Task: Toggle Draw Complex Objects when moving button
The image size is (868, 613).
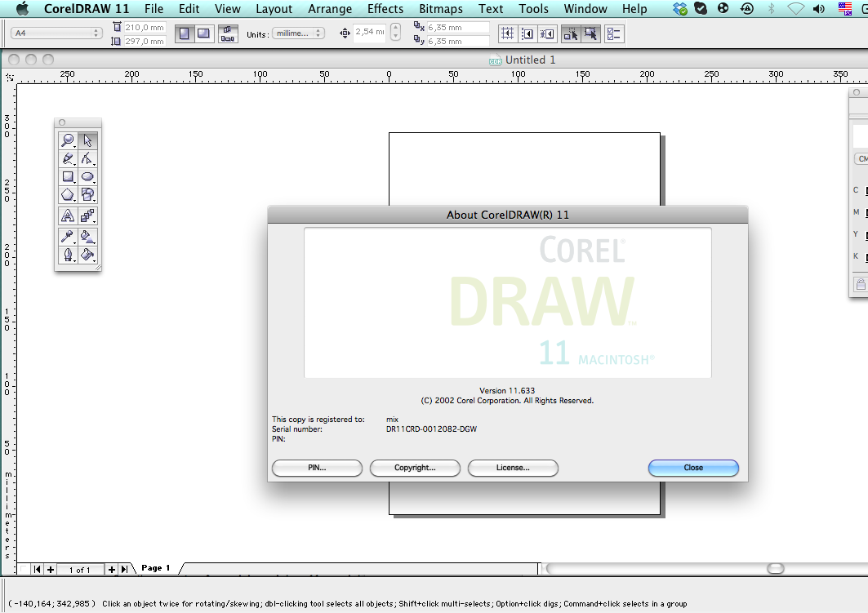Action: (x=570, y=33)
